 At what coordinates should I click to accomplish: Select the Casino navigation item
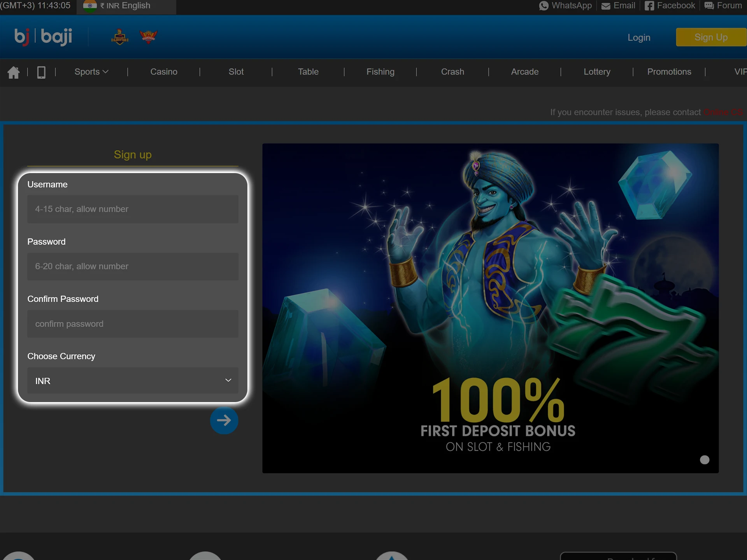click(x=163, y=71)
